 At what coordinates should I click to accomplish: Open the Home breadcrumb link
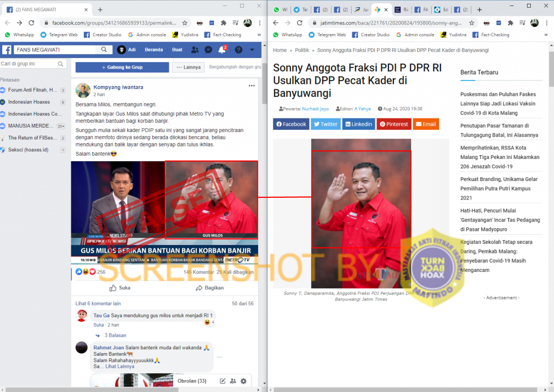point(280,50)
